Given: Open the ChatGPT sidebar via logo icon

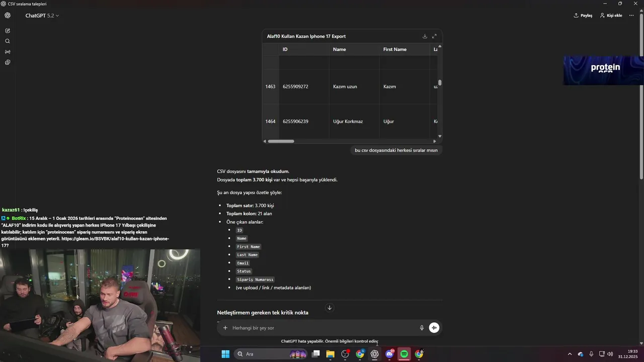Looking at the screenshot, I should (x=8, y=16).
